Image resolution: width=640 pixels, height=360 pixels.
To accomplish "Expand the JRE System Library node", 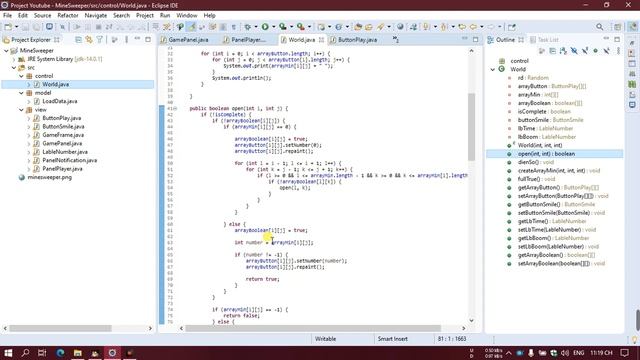I will click(14, 59).
